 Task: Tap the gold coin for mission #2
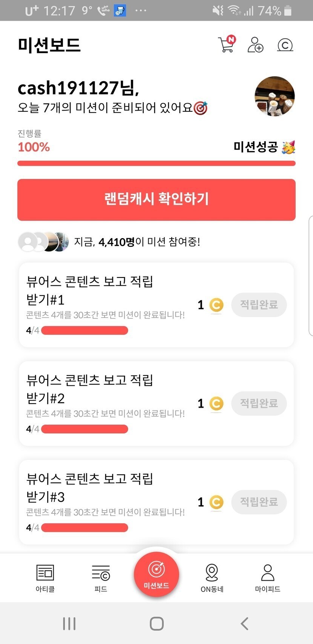pos(216,404)
